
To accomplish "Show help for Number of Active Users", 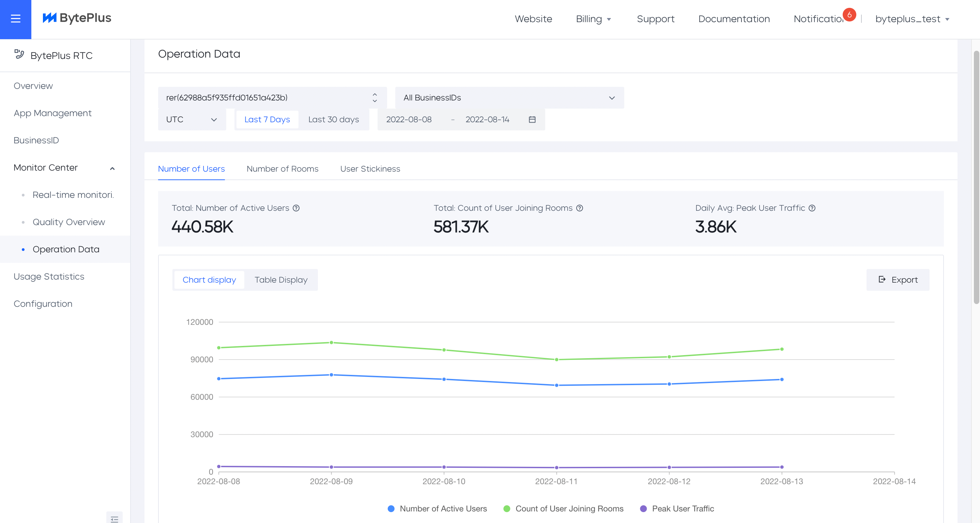I will coord(296,208).
